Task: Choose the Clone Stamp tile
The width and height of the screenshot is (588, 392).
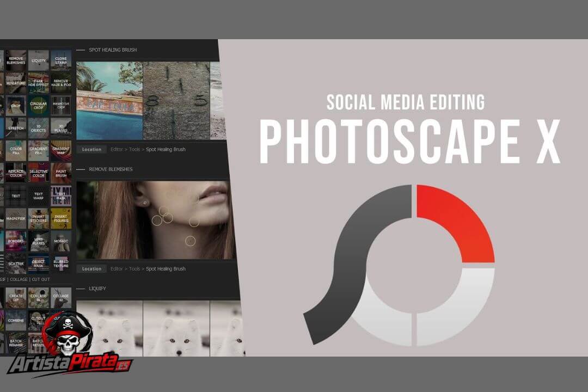Action: tap(61, 60)
